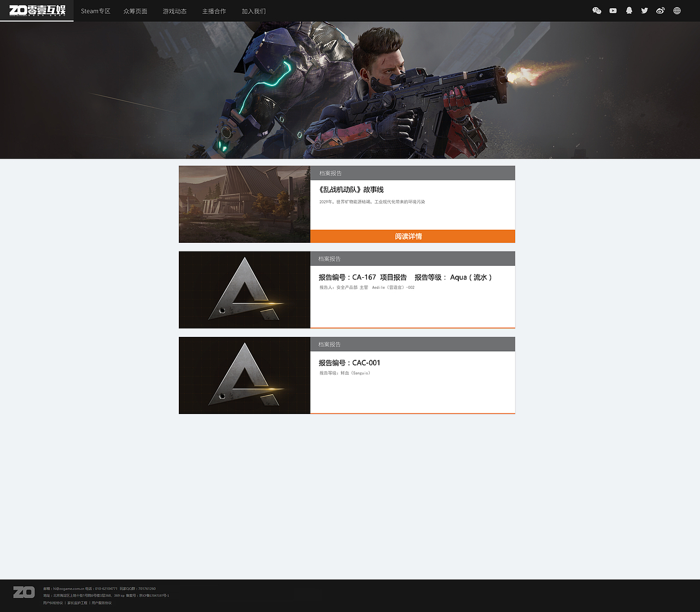The height and width of the screenshot is (612, 700).
Task: Open the Weibo icon
Action: 661,10
